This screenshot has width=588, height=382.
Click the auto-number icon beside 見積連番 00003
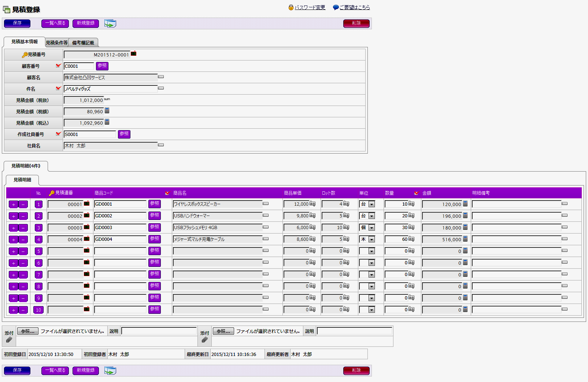87,227
